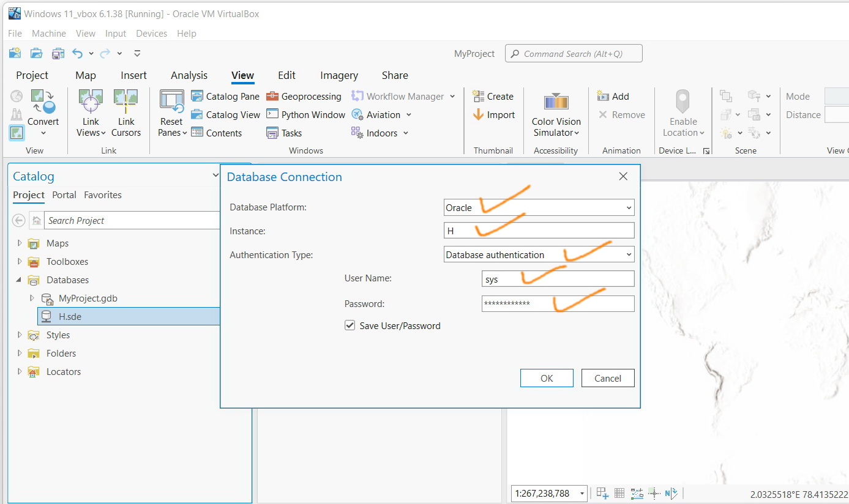Open the Catalog pane options chevron
This screenshot has height=504, width=849.
coord(215,176)
